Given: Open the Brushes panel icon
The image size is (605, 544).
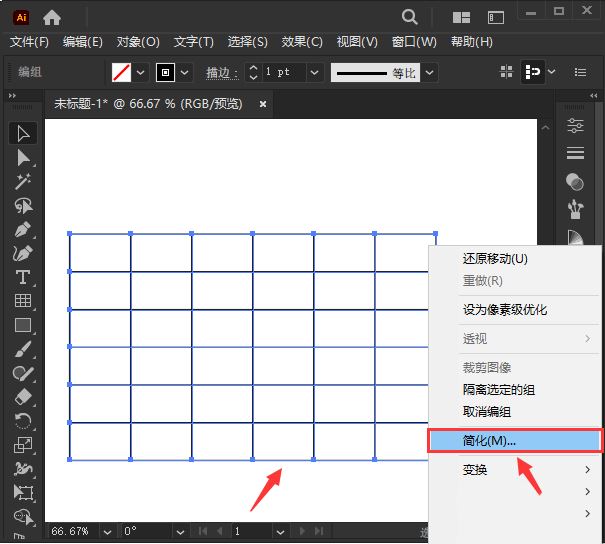Looking at the screenshot, I should (x=575, y=209).
